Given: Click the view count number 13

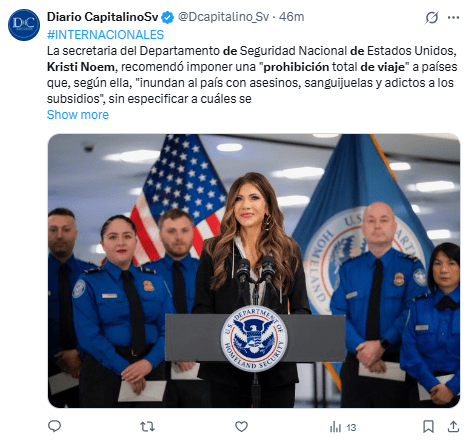Looking at the screenshot, I should 351,427.
